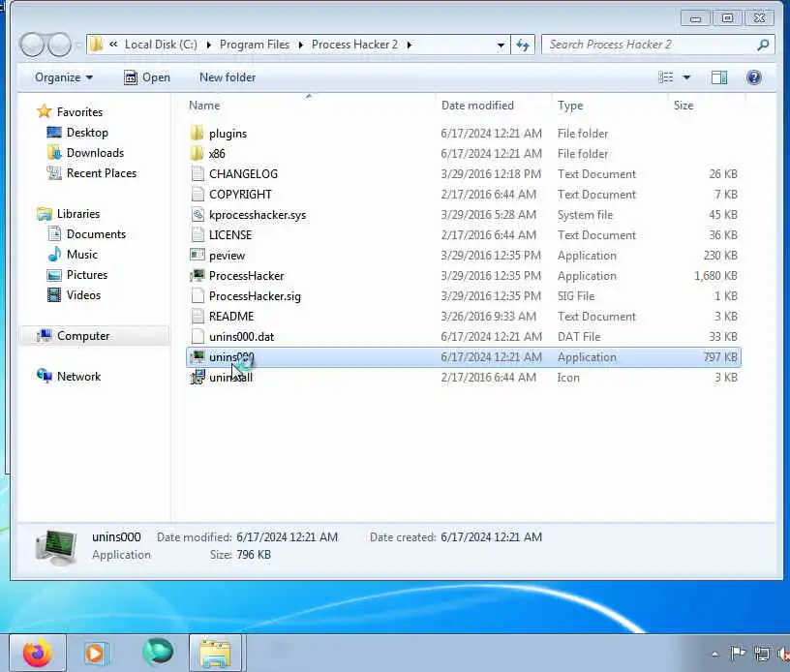790x672 pixels.
Task: Click the Back navigation button
Action: tap(33, 45)
